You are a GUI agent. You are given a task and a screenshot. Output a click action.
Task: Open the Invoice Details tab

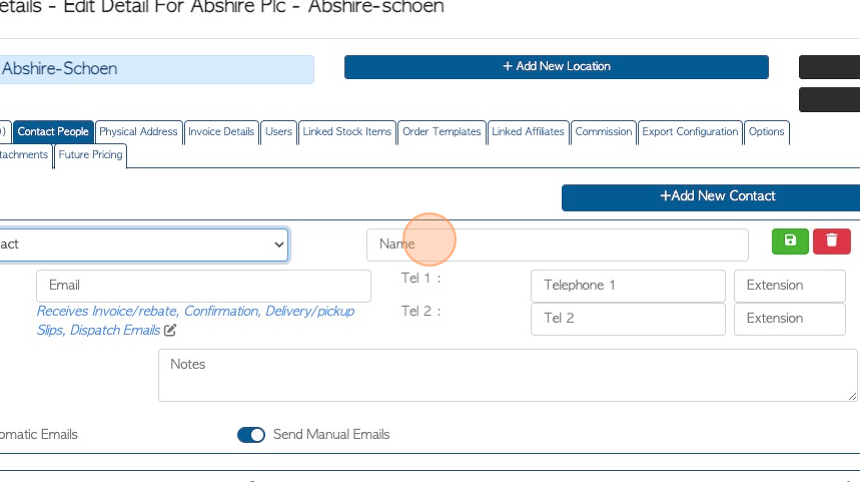tap(221, 132)
